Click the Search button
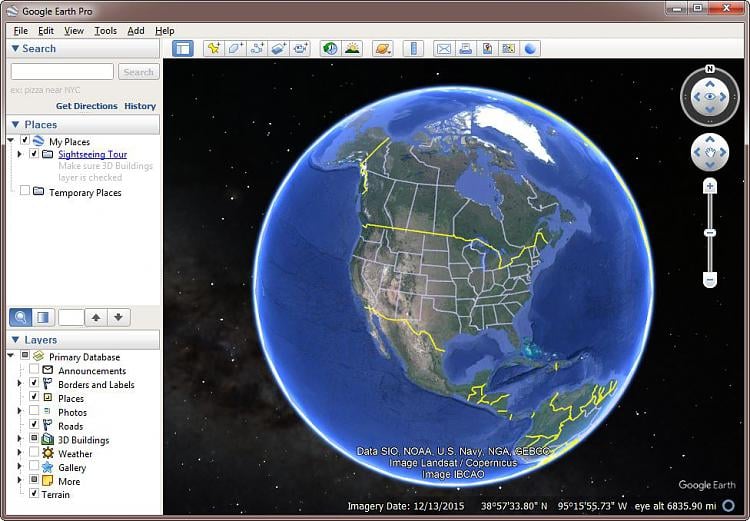The image size is (750, 521). tap(139, 72)
